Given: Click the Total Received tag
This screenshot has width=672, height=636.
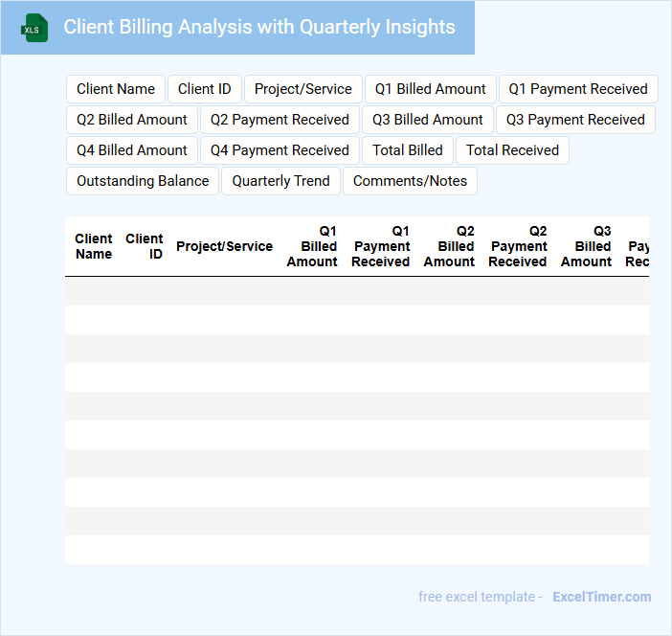Looking at the screenshot, I should 512,150.
